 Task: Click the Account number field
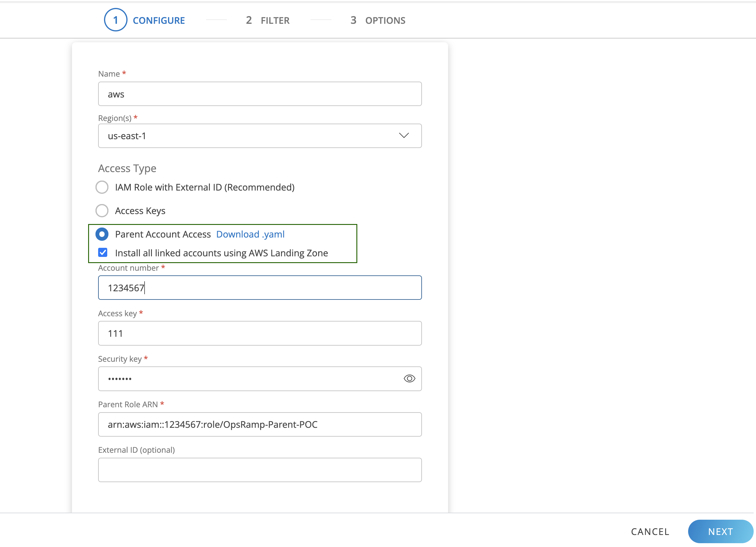(x=259, y=287)
